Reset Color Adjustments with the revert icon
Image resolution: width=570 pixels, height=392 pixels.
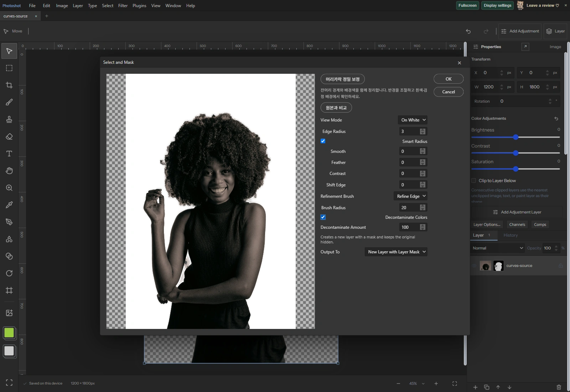click(556, 118)
